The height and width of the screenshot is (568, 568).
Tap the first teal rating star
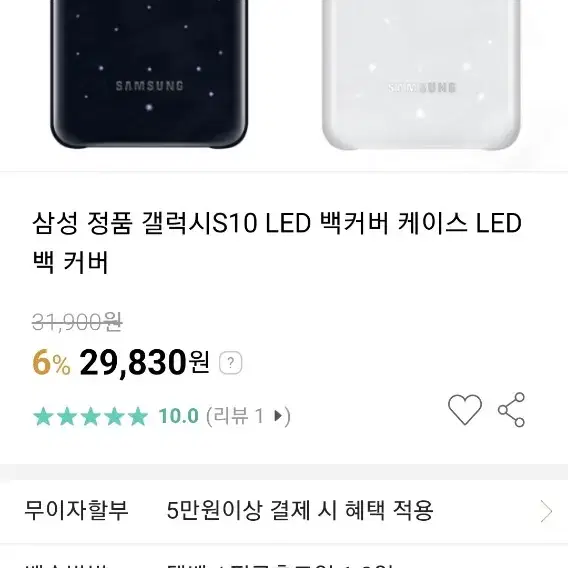pos(43,416)
